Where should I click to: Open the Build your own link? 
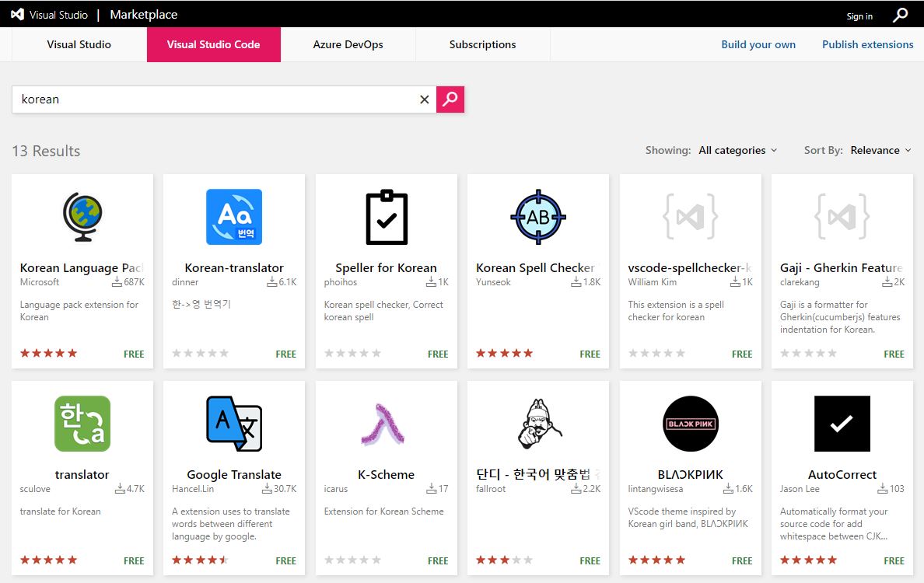tap(758, 44)
